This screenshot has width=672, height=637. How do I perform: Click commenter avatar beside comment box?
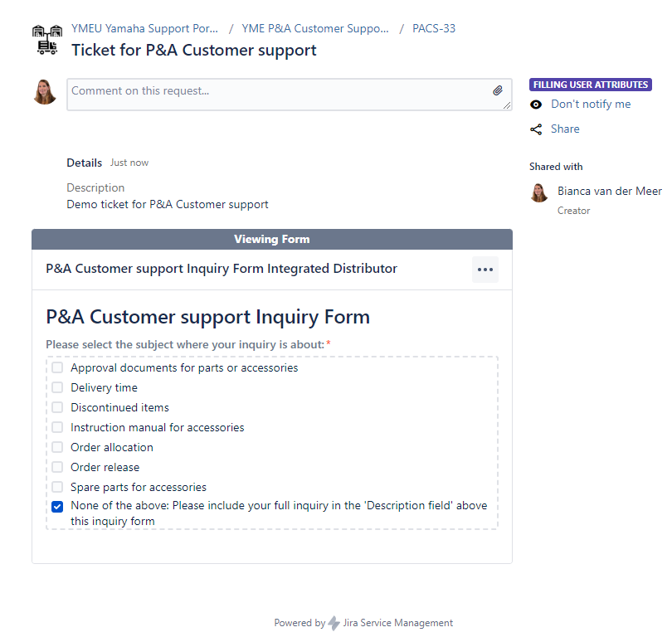coord(45,92)
